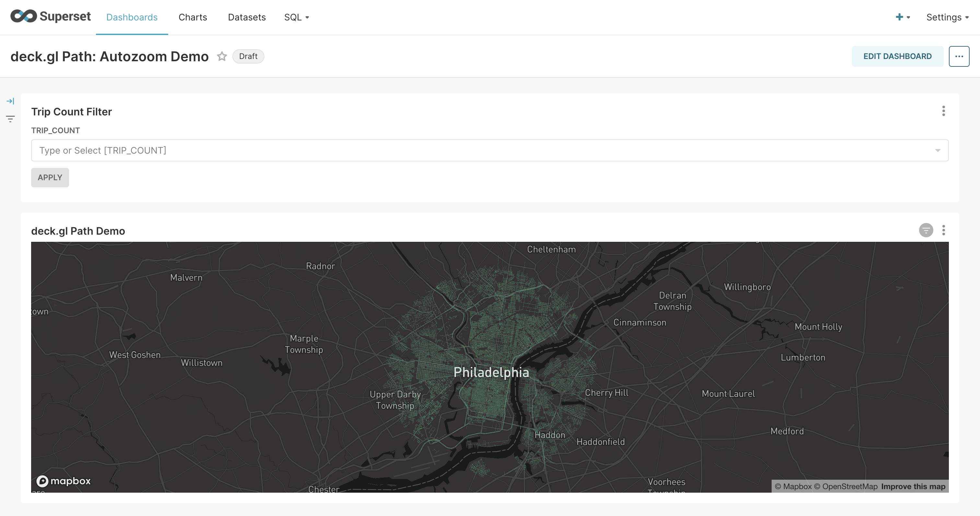The width and height of the screenshot is (980, 516).
Task: Open the filter funnel icon in sidebar
Action: pyautogui.click(x=10, y=118)
